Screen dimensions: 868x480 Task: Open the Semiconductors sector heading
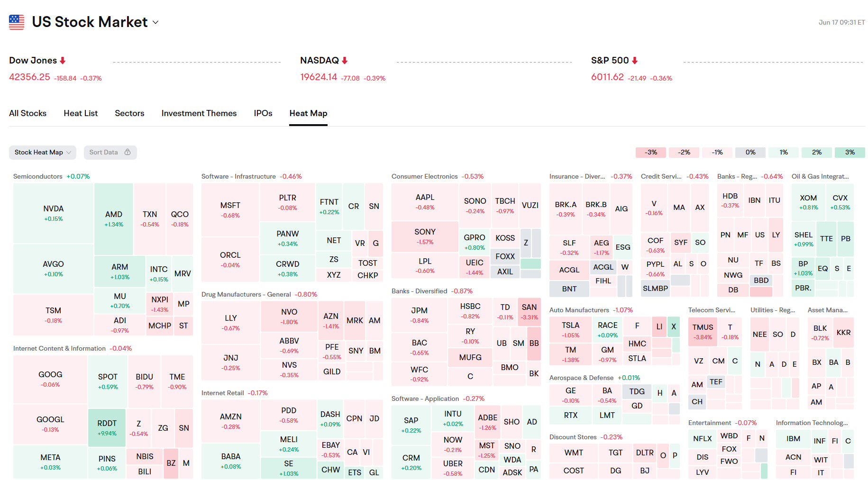[38, 176]
